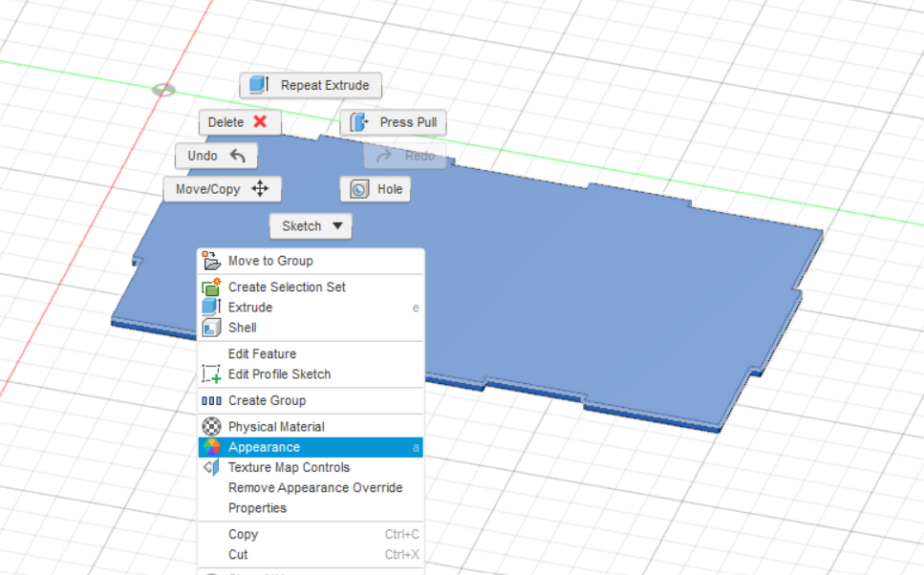
Task: Select Move/Copy in the marking menu
Action: (x=222, y=189)
